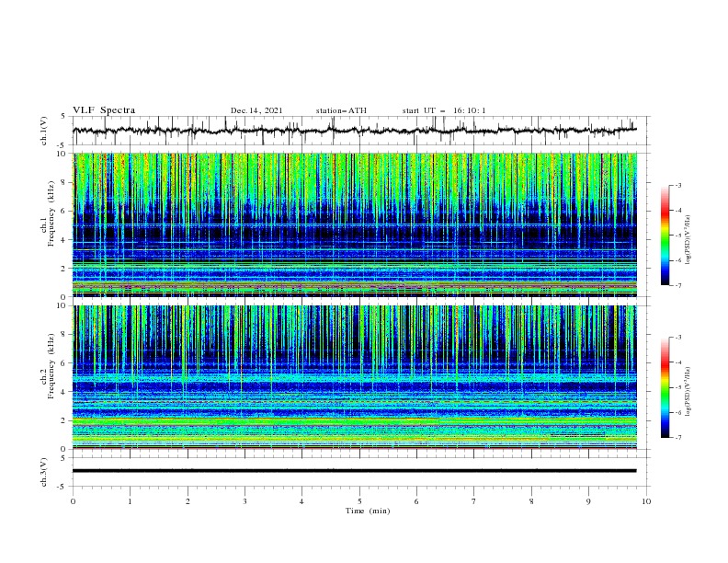Click the "ch.3(V)" axis label
This screenshot has height=563, width=728.
click(x=44, y=472)
